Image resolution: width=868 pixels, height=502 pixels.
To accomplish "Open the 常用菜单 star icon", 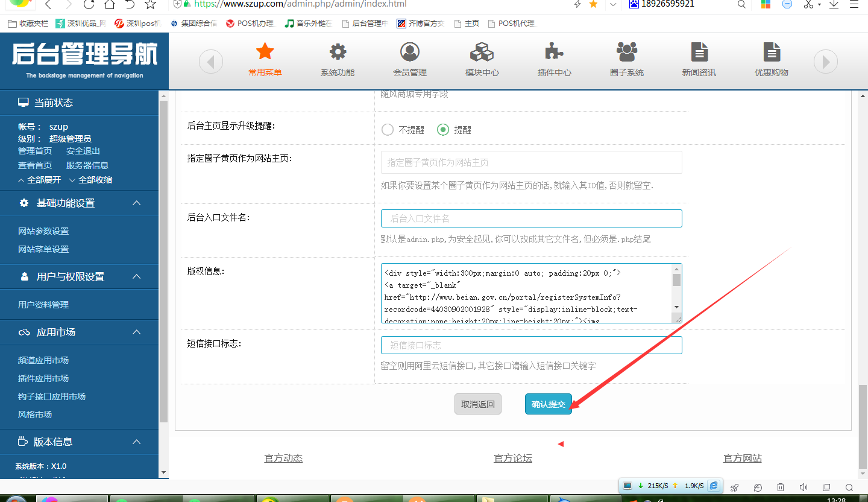I will point(265,52).
